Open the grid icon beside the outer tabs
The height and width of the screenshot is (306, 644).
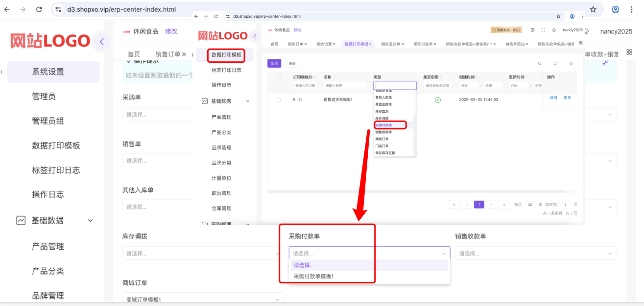[629, 51]
